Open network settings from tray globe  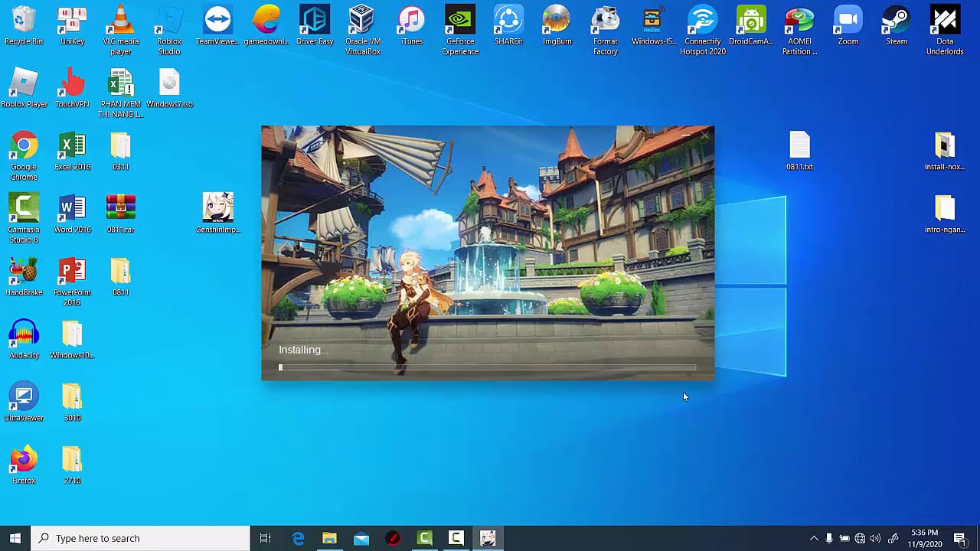pos(860,538)
